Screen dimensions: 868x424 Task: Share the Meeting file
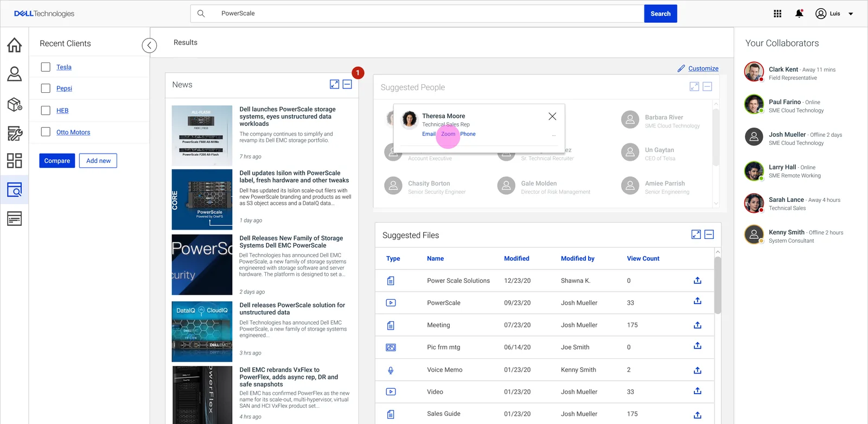pos(698,325)
